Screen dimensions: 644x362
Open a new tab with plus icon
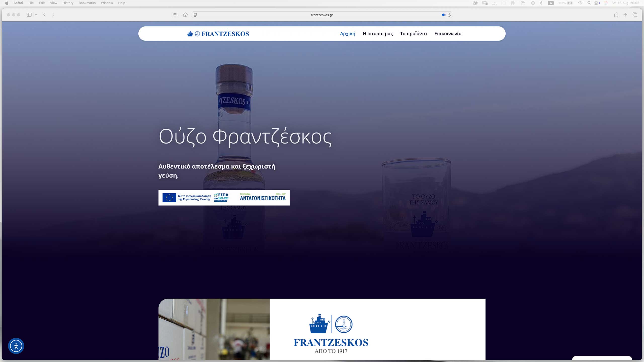click(x=625, y=15)
